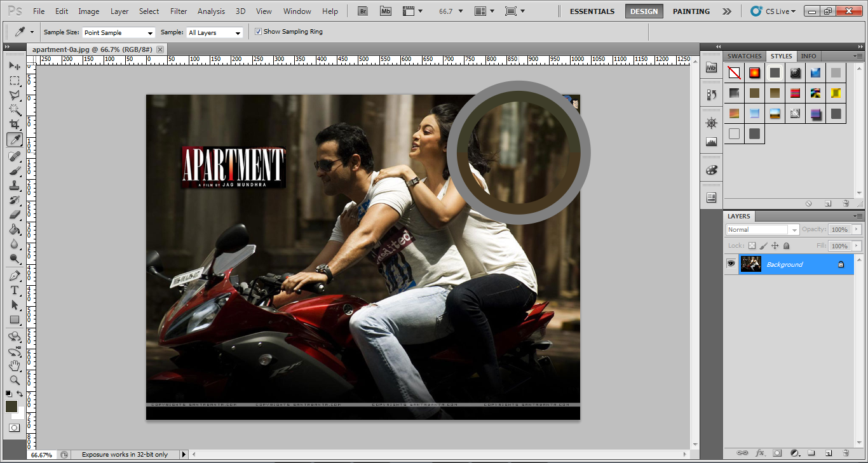Switch to Essentials workspace
The image size is (868, 463).
point(592,11)
